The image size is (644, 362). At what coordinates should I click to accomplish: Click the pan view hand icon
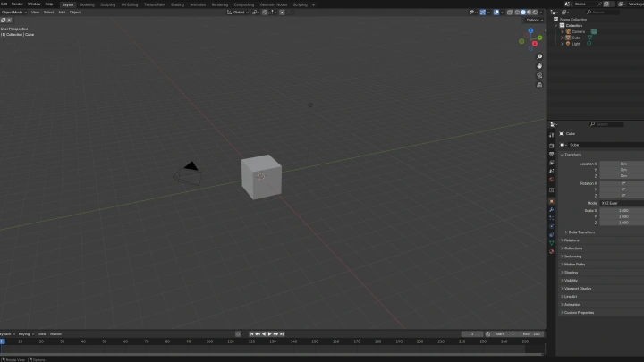(539, 66)
